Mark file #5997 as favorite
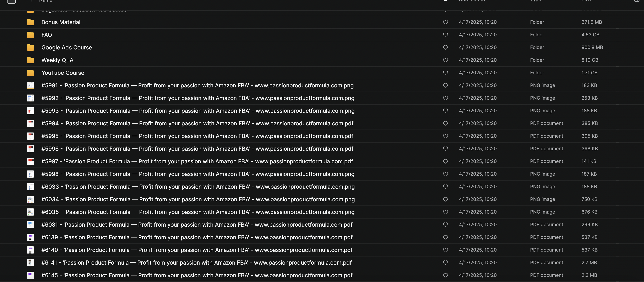Viewport: 644px width, 282px height. click(445, 161)
